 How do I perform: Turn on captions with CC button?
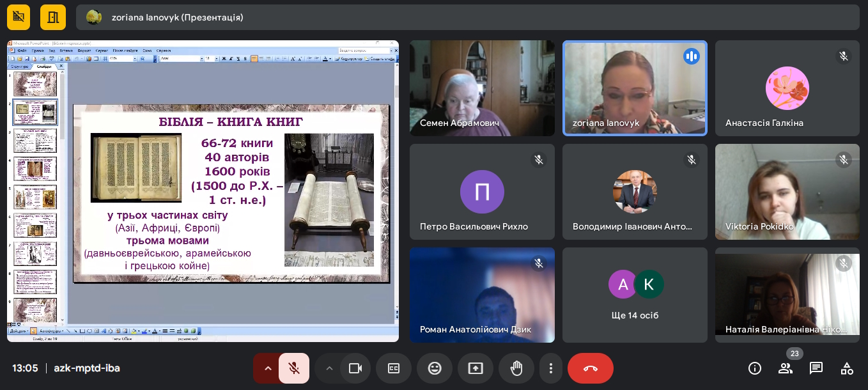tap(394, 368)
